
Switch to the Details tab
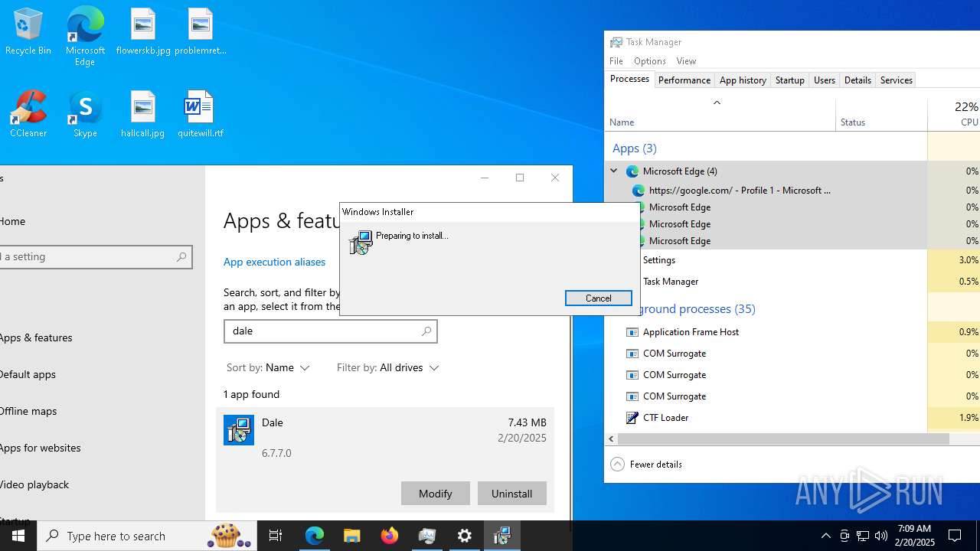pos(857,80)
